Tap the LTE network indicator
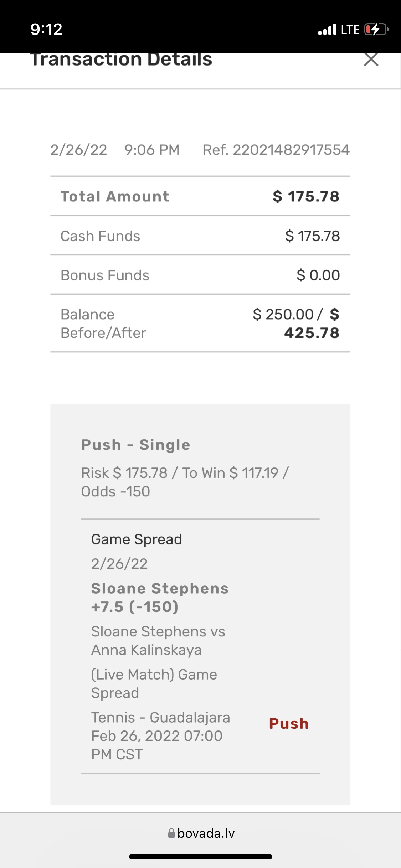Viewport: 401px width, 868px height. click(x=350, y=30)
